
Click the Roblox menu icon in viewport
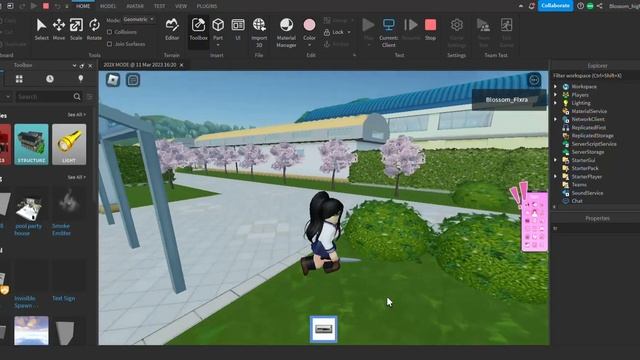(x=113, y=80)
